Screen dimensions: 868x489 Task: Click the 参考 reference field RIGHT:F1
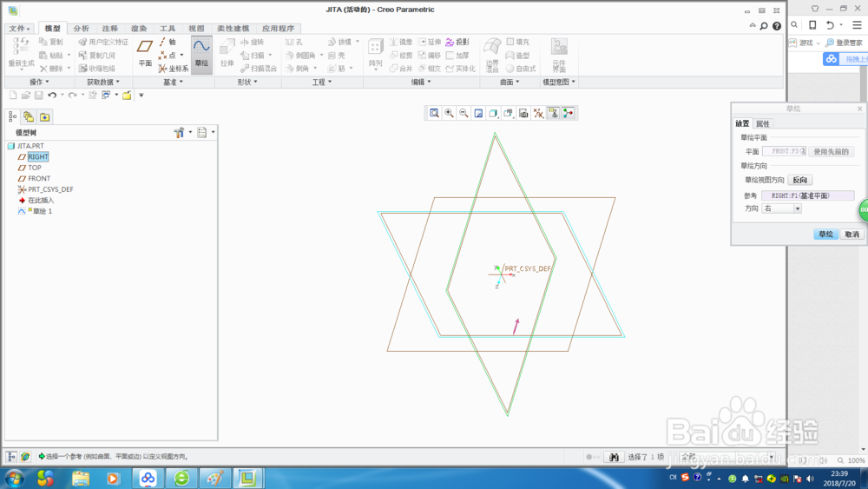click(x=807, y=195)
